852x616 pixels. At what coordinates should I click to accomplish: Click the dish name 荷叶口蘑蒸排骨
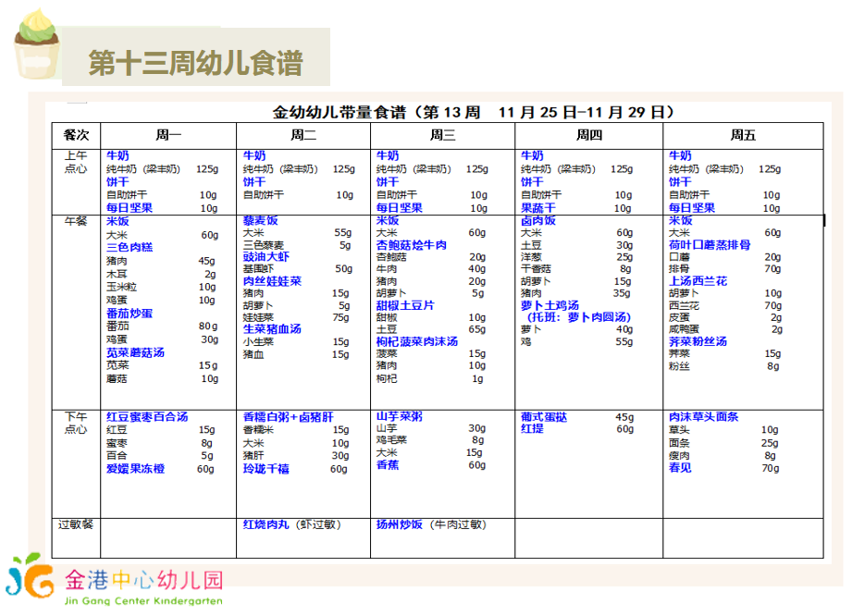pyautogui.click(x=710, y=245)
